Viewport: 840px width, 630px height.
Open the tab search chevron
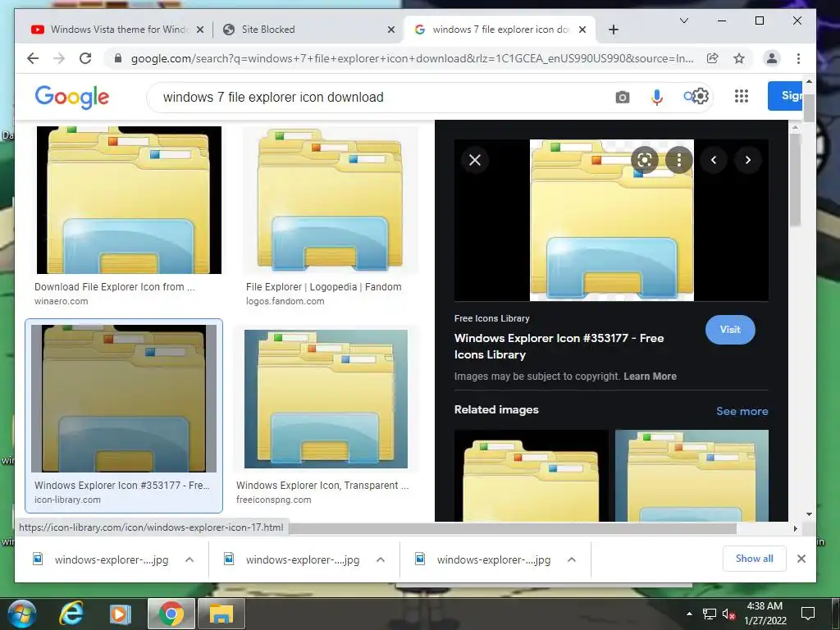pyautogui.click(x=684, y=21)
